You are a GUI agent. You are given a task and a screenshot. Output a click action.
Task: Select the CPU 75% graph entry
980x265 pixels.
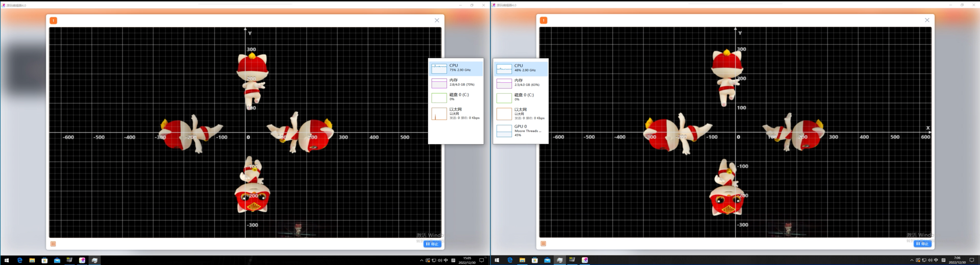[456, 69]
